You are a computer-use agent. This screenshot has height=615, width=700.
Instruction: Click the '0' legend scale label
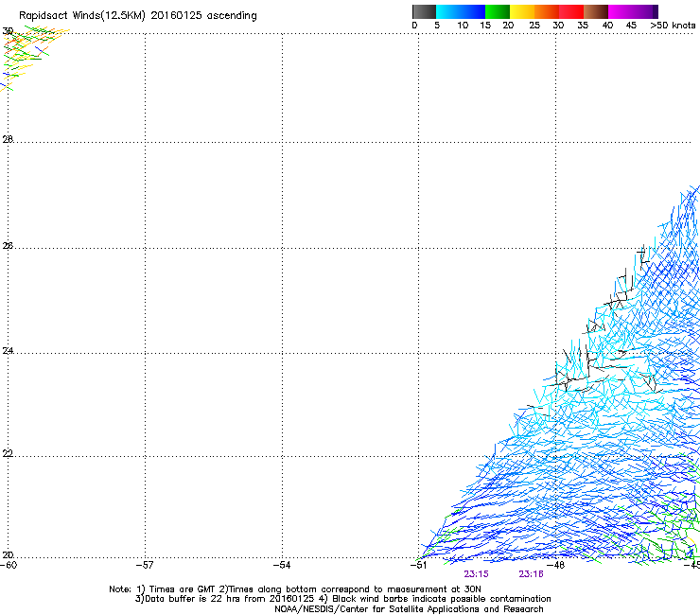pos(414,26)
